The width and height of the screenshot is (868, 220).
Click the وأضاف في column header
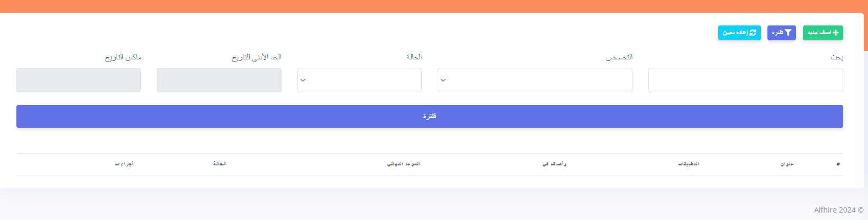pyautogui.click(x=554, y=164)
